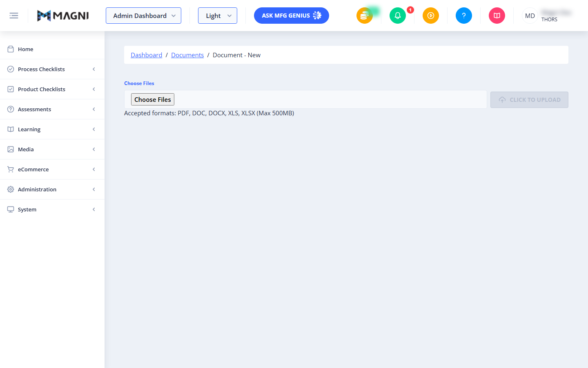
Task: Open Process Checklists menu item
Action: pyautogui.click(x=52, y=69)
